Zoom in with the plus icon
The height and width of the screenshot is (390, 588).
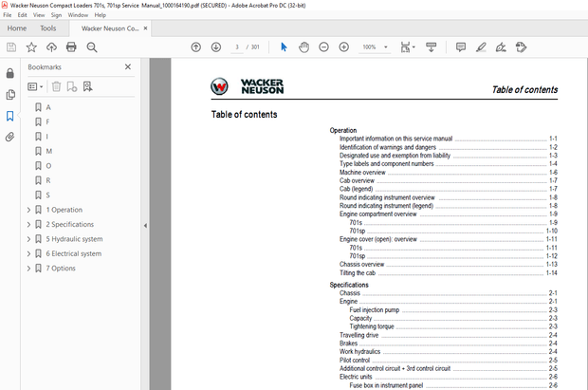click(x=344, y=47)
